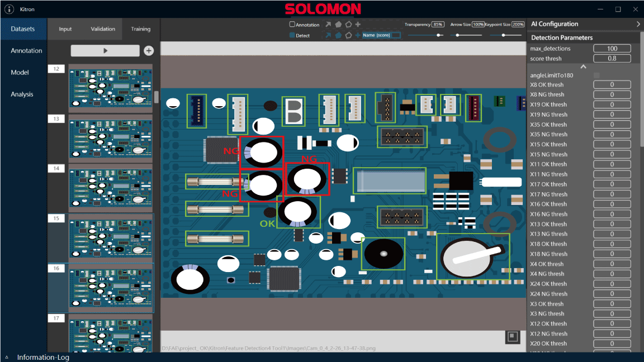Click the filled pentagon icon in Detect row
Viewport: 644px width, 362px height.
coord(338,35)
